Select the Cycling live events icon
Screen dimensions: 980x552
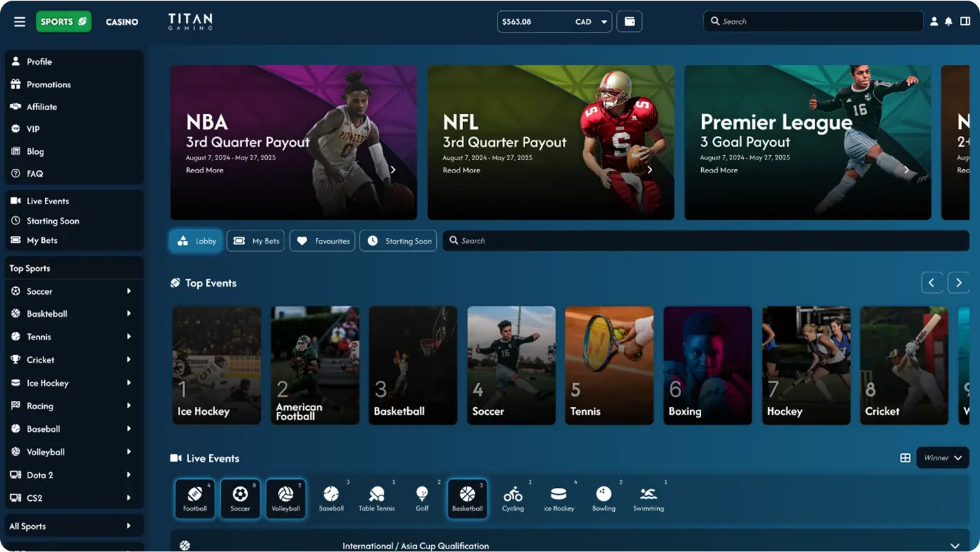click(513, 498)
